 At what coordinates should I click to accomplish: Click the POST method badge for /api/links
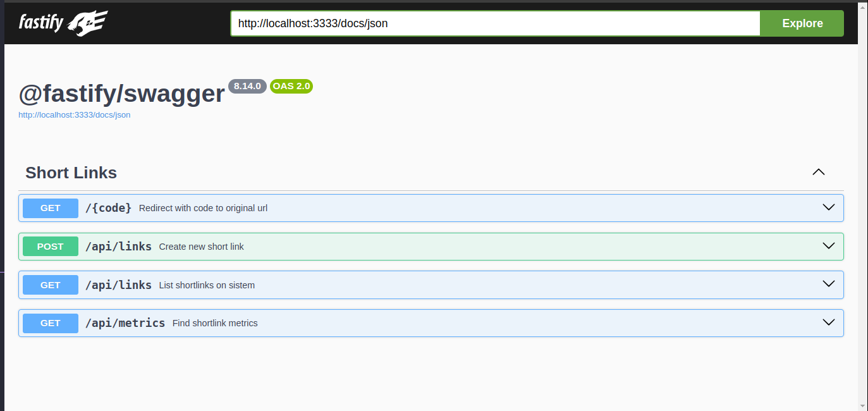51,247
